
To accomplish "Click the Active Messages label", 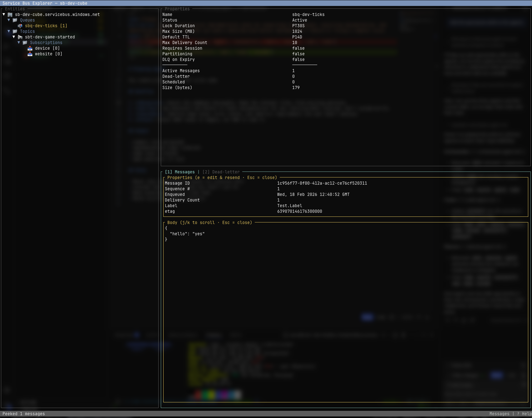I will (181, 71).
